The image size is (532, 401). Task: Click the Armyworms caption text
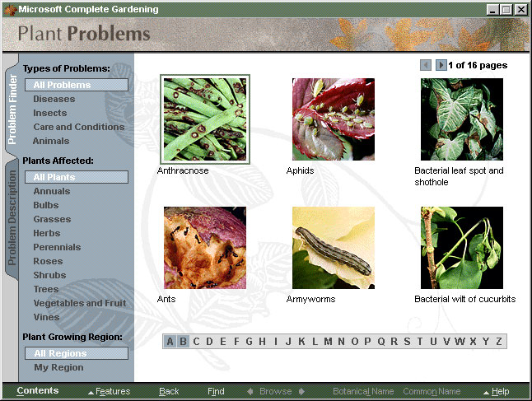coord(310,299)
